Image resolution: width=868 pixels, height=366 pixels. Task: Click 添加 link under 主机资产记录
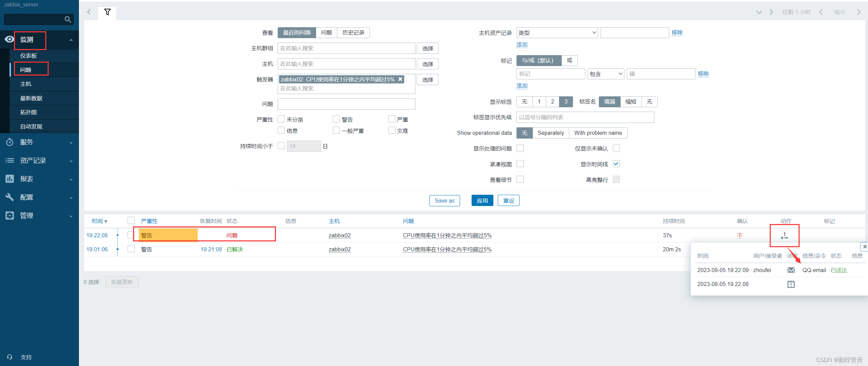tap(522, 45)
